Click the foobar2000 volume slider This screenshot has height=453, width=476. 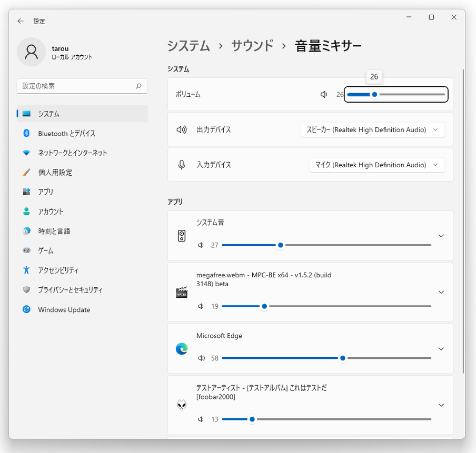tap(326, 419)
